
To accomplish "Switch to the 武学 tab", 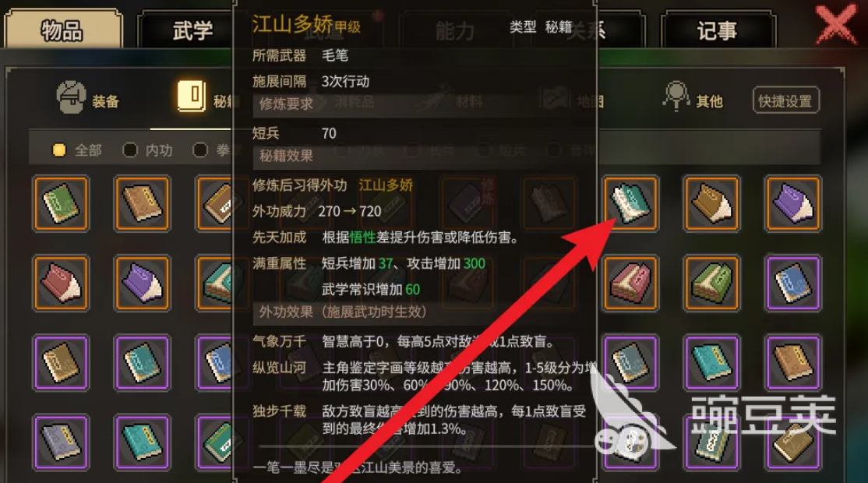I will (x=192, y=30).
